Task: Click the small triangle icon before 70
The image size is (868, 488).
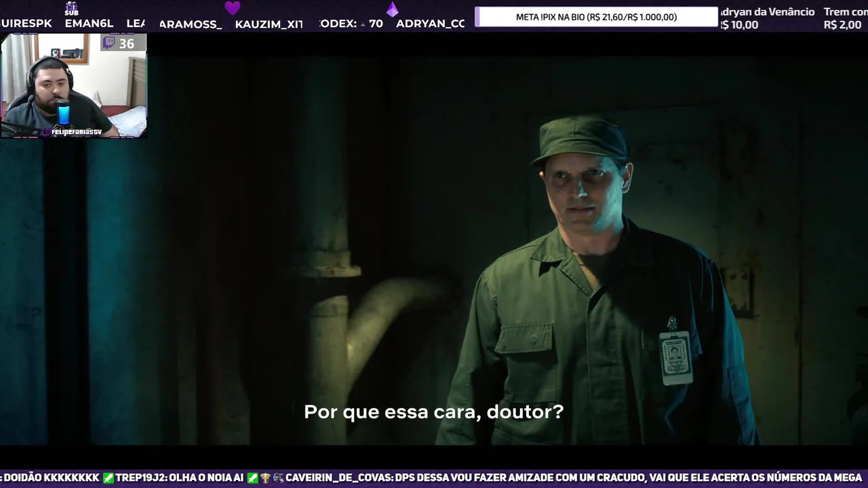Action: pyautogui.click(x=363, y=24)
